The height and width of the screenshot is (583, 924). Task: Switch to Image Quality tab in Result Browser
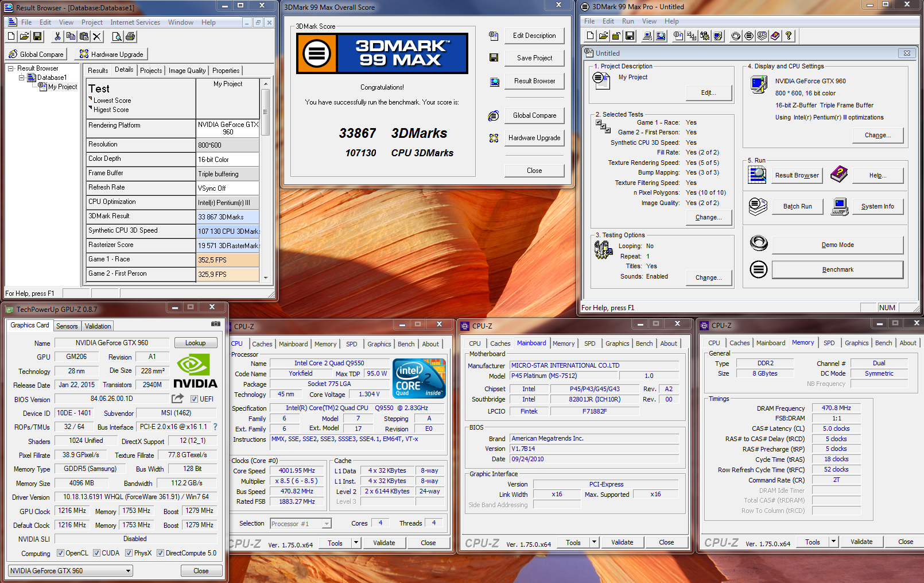point(187,71)
